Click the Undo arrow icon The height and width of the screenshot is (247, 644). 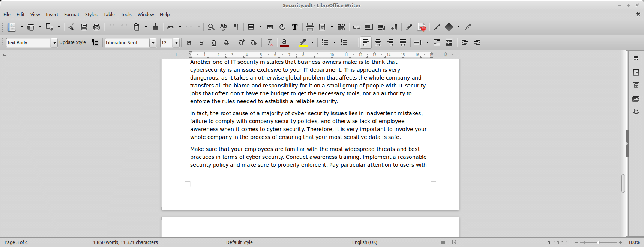pyautogui.click(x=170, y=27)
